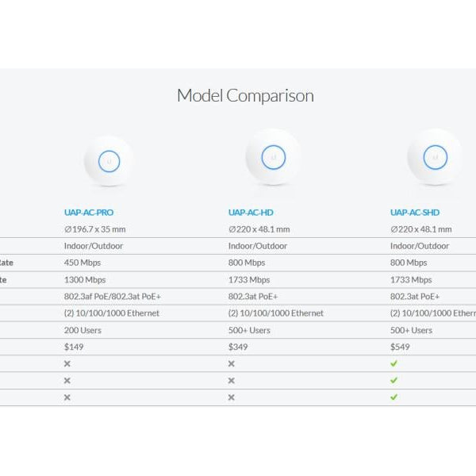Click the $349 price for UAP-AC-HD
This screenshot has height=476, width=476.
238,347
